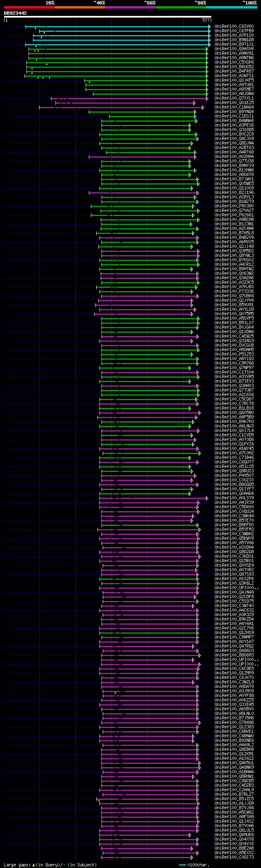Select hit UniRef100_B2J196
261x868 pixels.
[x=234, y=193]
